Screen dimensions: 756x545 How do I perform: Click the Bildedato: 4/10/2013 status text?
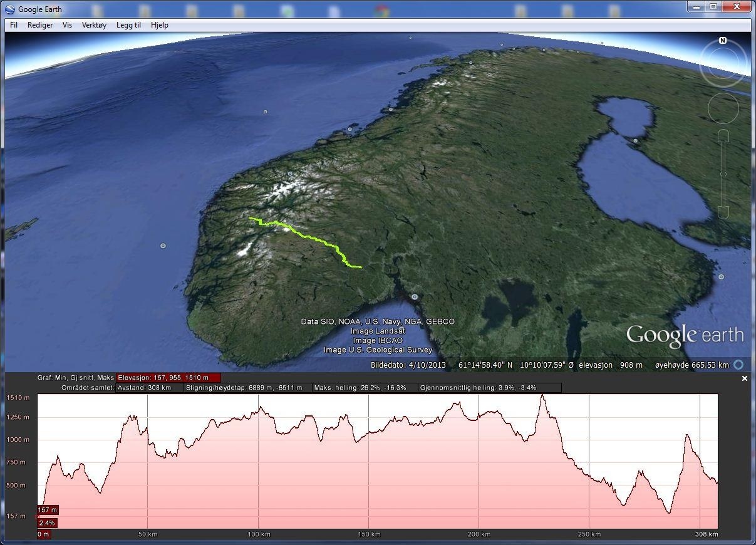pos(408,365)
